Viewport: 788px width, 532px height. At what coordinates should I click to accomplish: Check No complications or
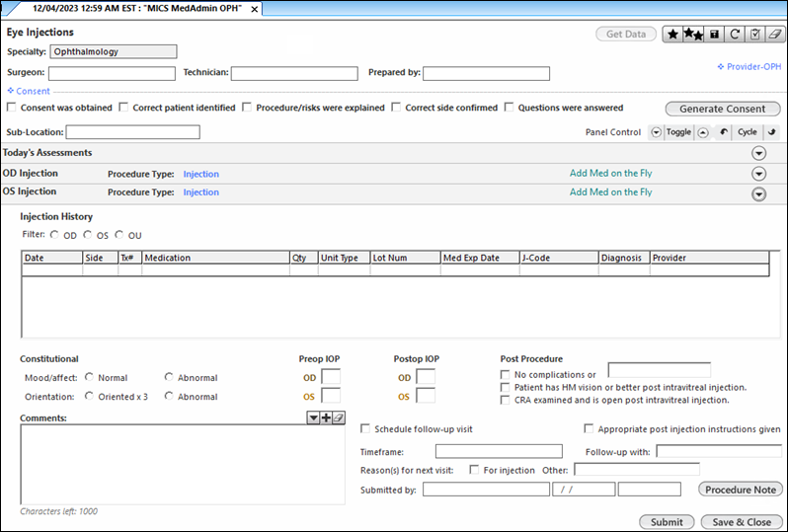click(x=505, y=375)
